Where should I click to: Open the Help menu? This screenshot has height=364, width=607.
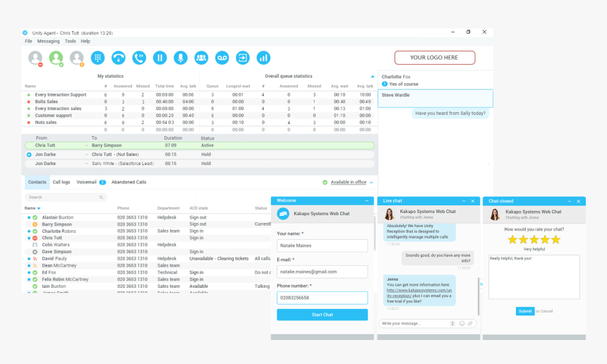click(85, 41)
